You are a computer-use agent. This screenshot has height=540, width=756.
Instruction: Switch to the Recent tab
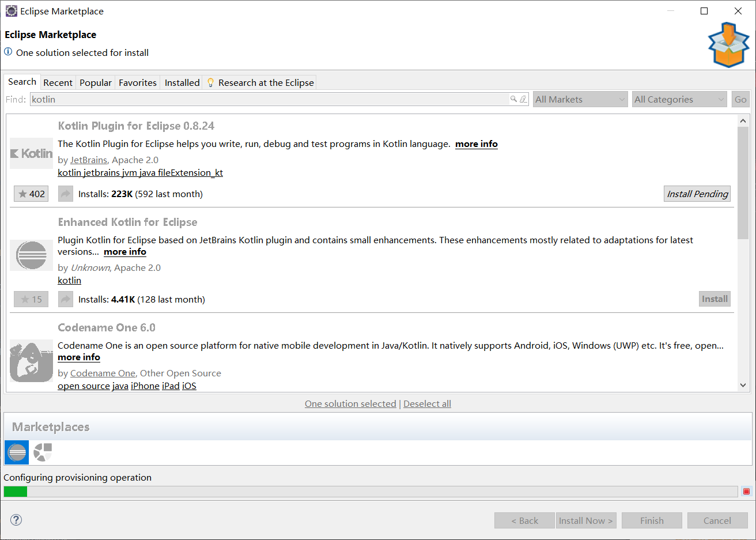click(58, 82)
